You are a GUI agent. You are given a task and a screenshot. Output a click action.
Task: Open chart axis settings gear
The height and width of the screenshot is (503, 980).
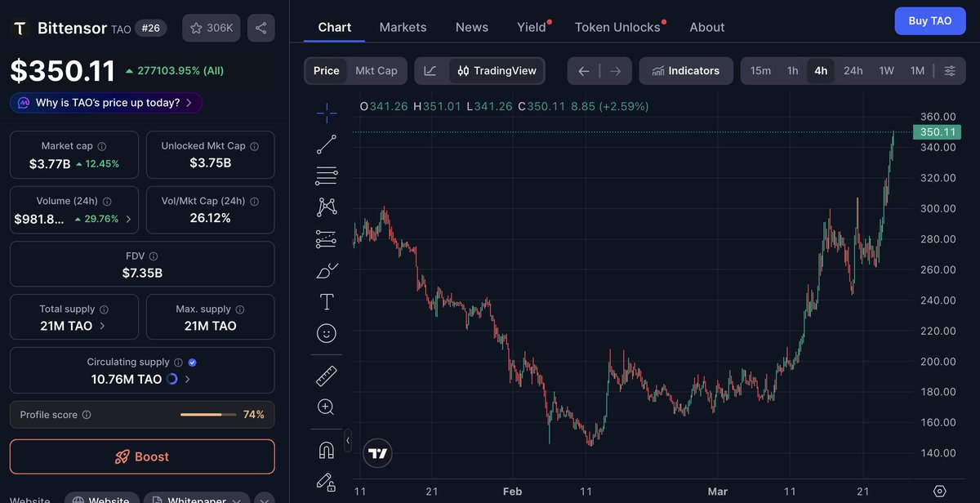point(939,491)
